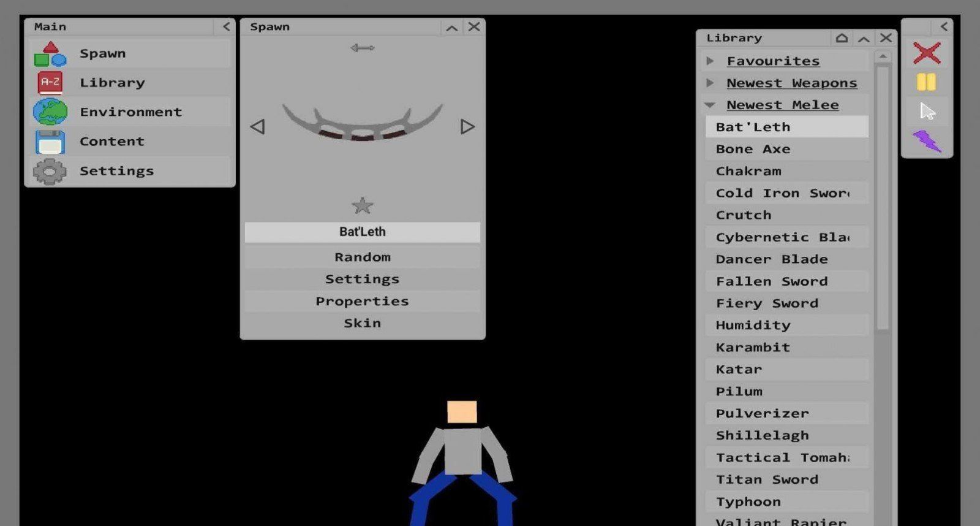Screen dimensions: 980x526
Task: Click the red X delete tool
Action: 927,53
